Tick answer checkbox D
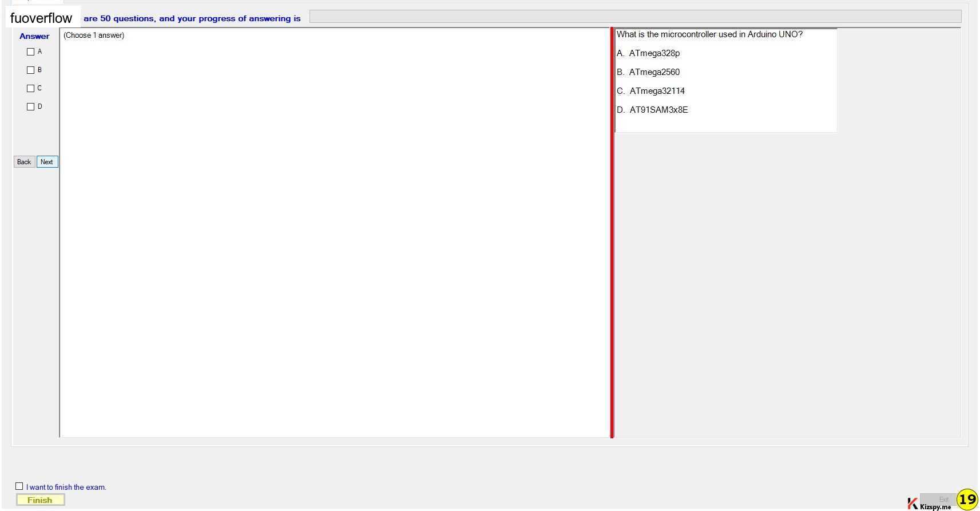980x511 pixels. tap(30, 106)
